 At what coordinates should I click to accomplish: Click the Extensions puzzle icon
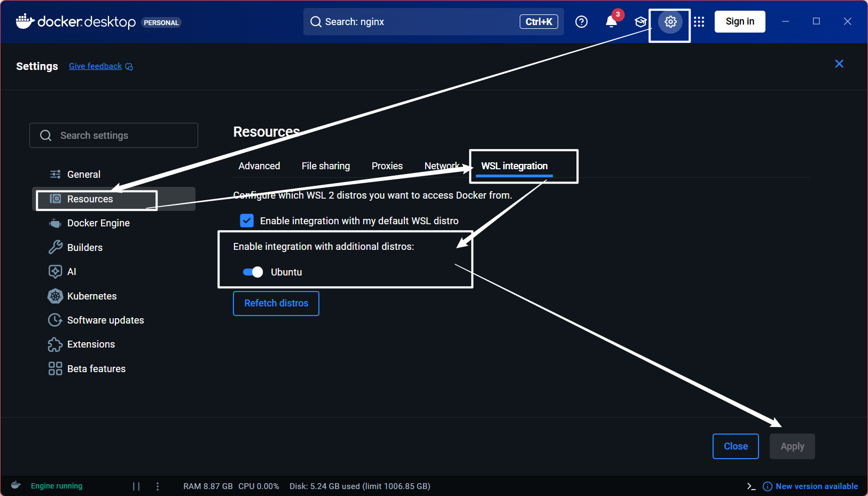click(x=55, y=344)
